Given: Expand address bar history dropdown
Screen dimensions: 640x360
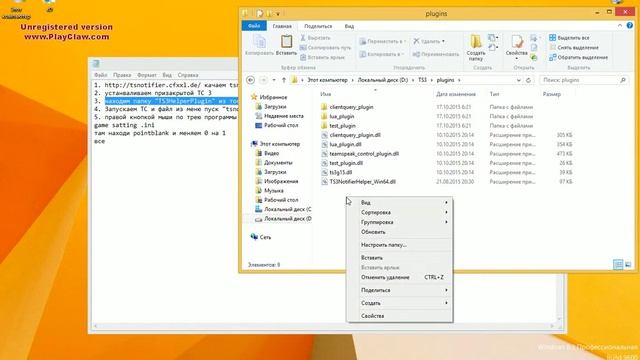Looking at the screenshot, I should tap(519, 80).
